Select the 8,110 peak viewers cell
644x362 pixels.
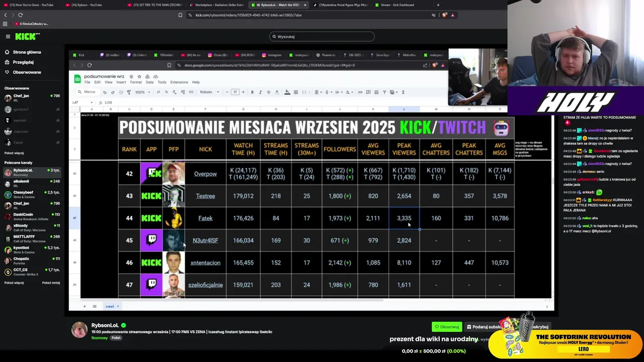[404, 262]
